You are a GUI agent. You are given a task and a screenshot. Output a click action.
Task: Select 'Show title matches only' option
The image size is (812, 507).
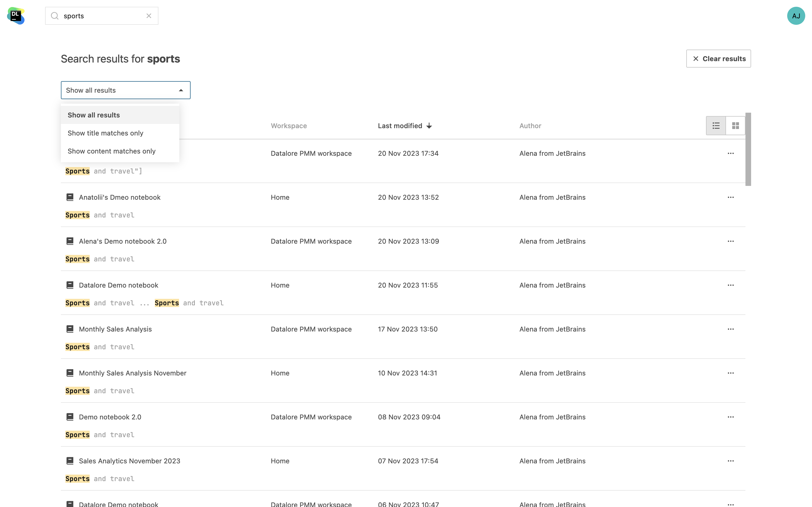pyautogui.click(x=105, y=133)
